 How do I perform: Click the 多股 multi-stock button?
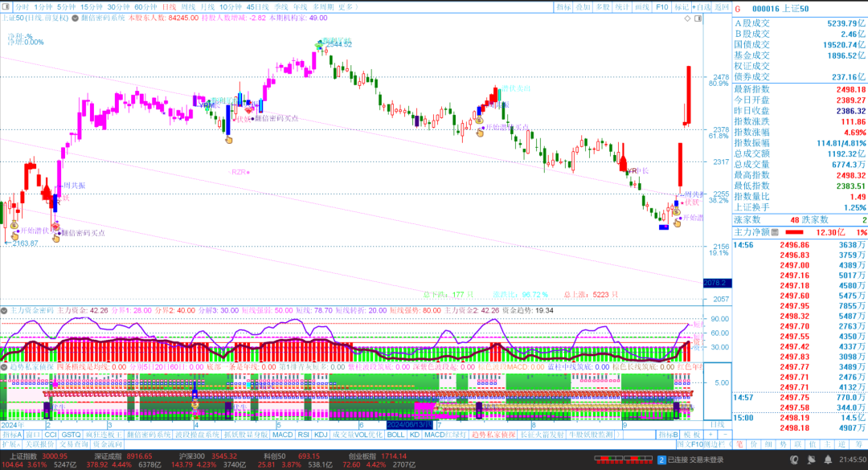(602, 7)
